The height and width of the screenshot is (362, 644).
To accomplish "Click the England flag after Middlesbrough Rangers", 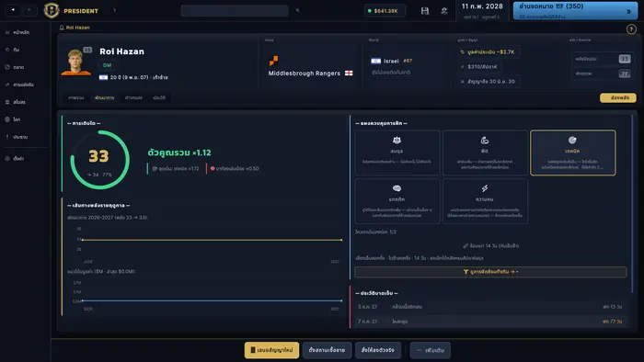I will click(349, 74).
